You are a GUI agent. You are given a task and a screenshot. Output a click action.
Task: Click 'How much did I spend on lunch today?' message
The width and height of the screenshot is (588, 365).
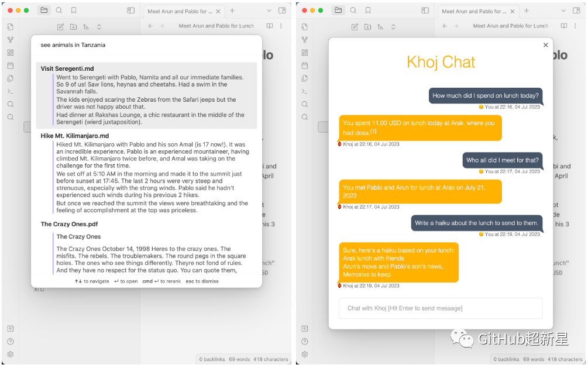485,95
